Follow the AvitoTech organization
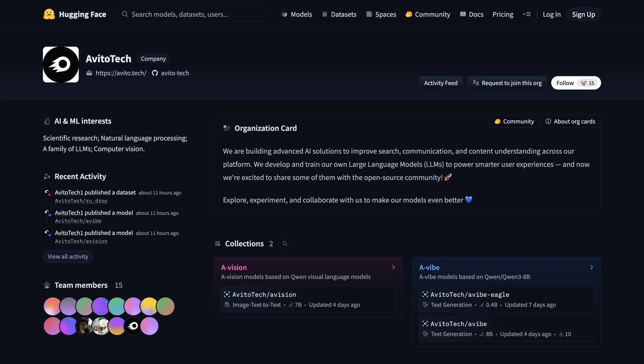 coord(565,83)
